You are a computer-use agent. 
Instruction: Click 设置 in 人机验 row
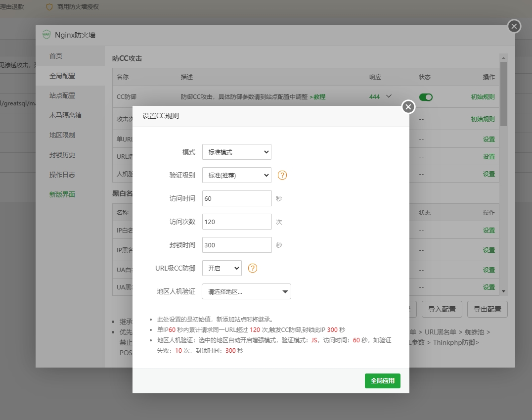coord(489,174)
